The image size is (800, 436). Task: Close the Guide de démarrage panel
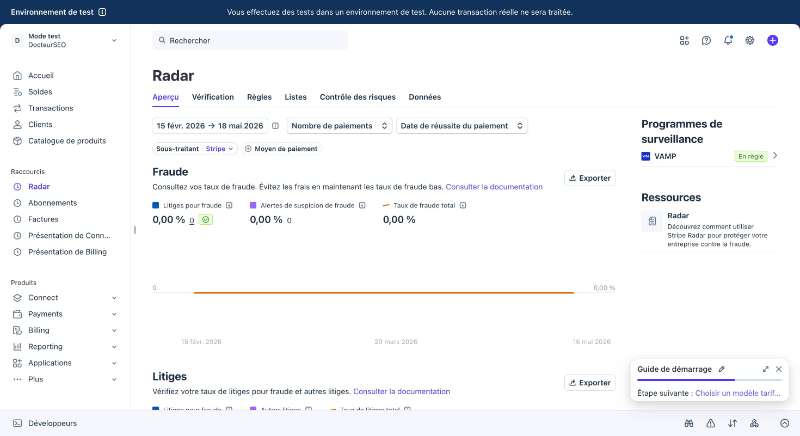coord(779,369)
